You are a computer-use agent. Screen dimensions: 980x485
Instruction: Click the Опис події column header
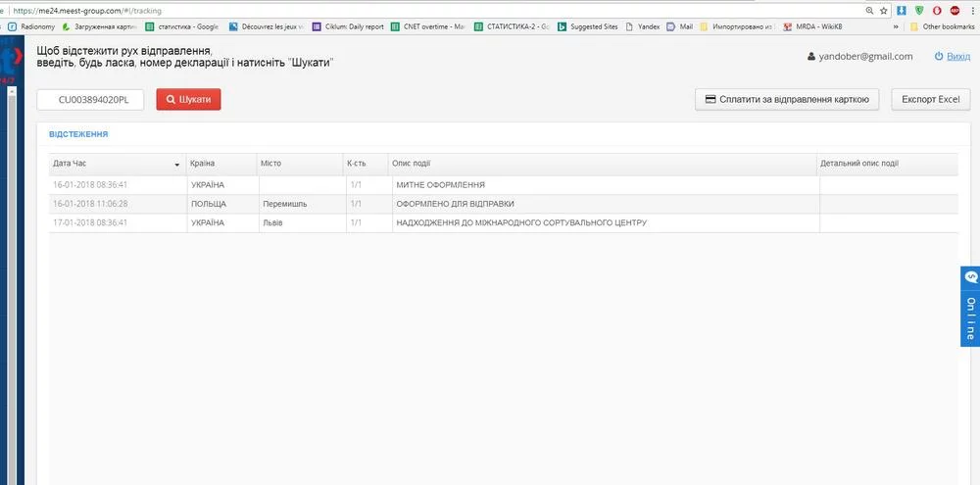coord(603,163)
